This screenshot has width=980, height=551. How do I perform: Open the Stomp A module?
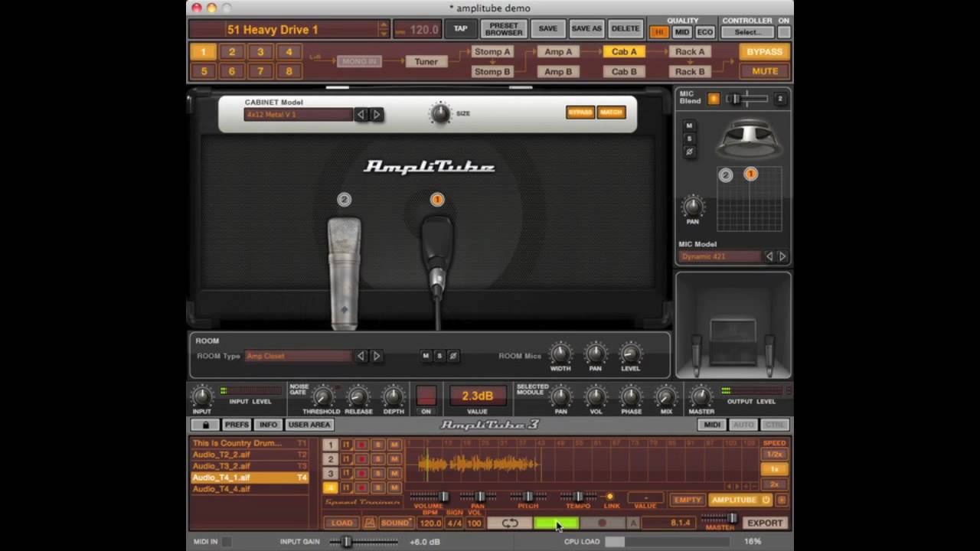[492, 52]
